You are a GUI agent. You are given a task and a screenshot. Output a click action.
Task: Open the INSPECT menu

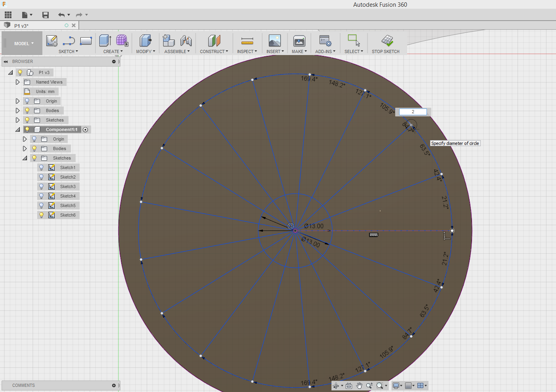point(247,51)
